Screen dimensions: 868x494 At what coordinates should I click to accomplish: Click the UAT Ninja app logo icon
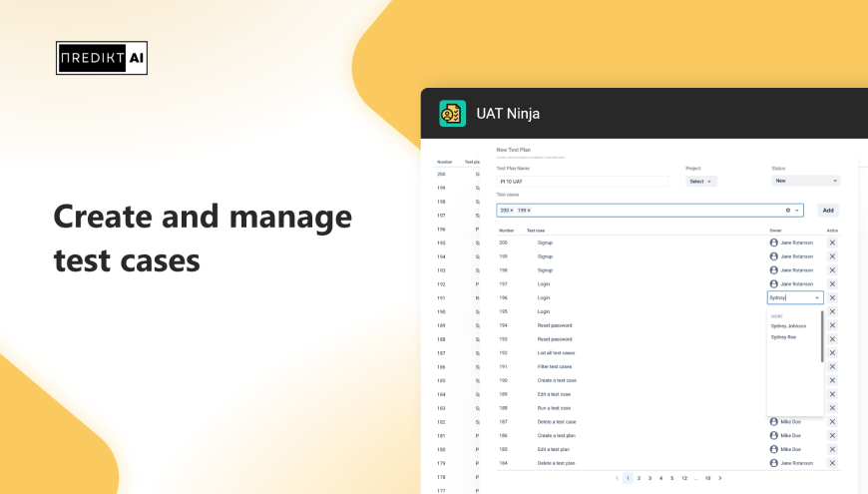pyautogui.click(x=452, y=114)
